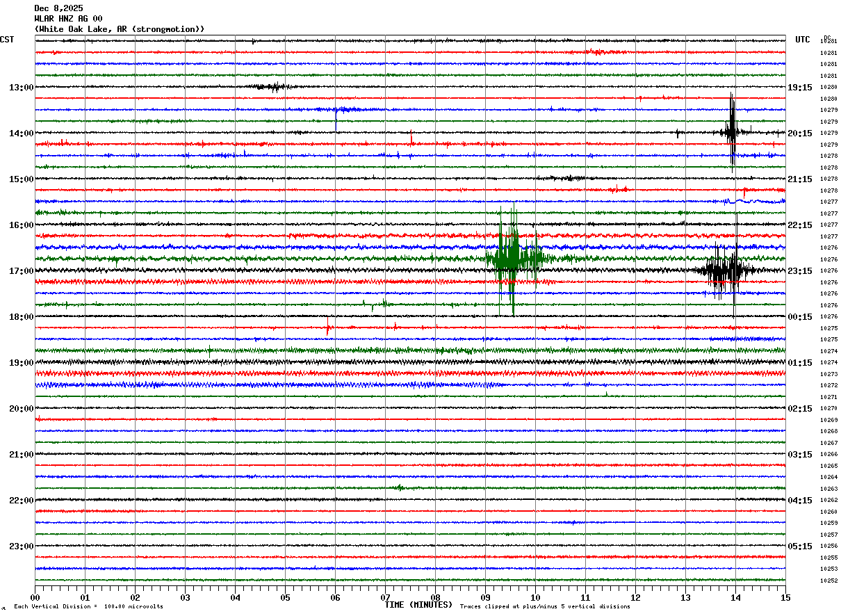Click the 'White Oak Lake, AR (strongmotion)' title
Image resolution: width=841 pixels, height=616 pixels.
tap(120, 29)
